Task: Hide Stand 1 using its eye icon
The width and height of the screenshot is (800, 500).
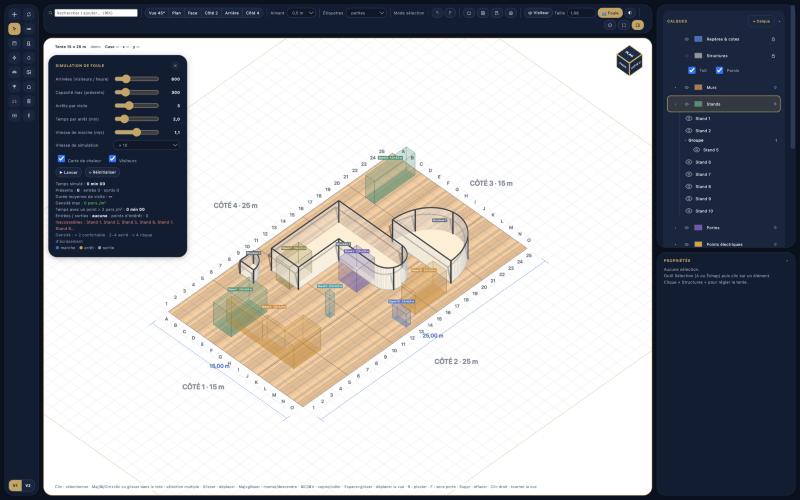Action: pyautogui.click(x=688, y=118)
